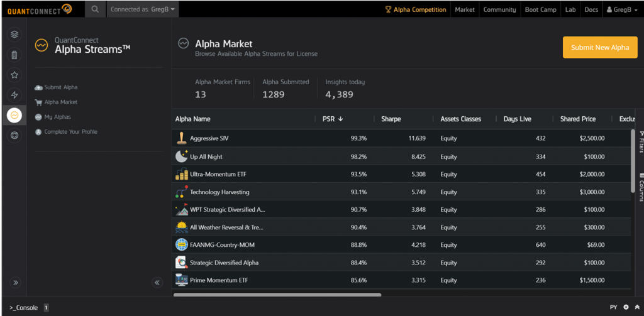Click the PY language indicator
644x316 pixels.
613,307
